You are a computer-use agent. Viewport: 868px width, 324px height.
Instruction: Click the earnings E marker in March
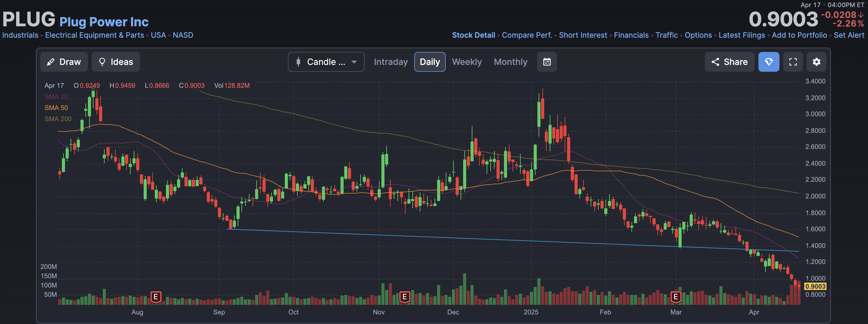tap(675, 297)
